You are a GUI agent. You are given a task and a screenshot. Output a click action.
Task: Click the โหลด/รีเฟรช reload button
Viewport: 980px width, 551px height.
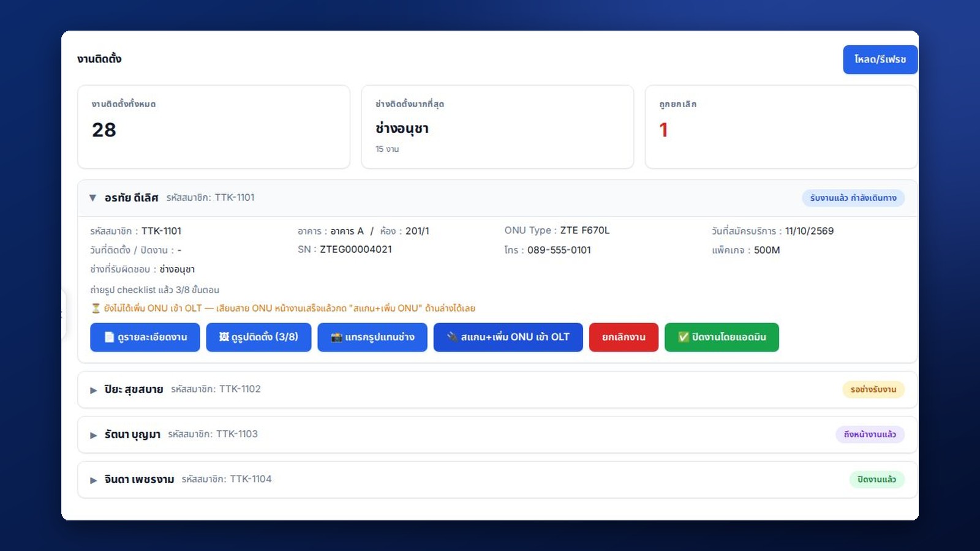880,59
